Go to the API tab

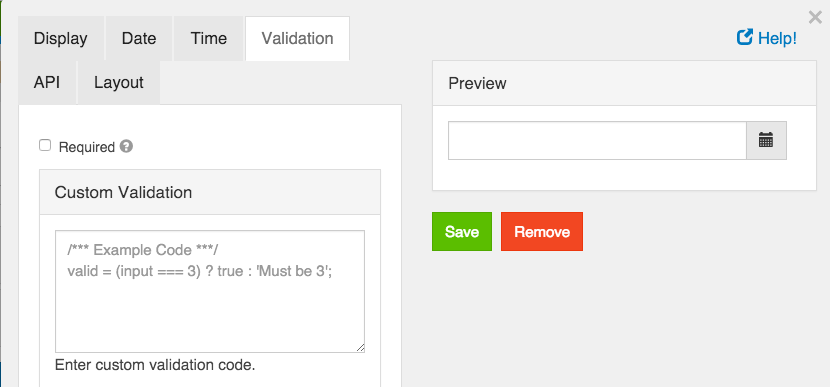pyautogui.click(x=47, y=83)
